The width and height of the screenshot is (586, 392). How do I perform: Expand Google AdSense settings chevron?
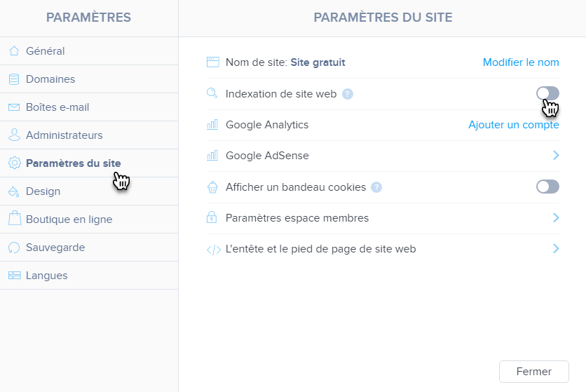556,155
